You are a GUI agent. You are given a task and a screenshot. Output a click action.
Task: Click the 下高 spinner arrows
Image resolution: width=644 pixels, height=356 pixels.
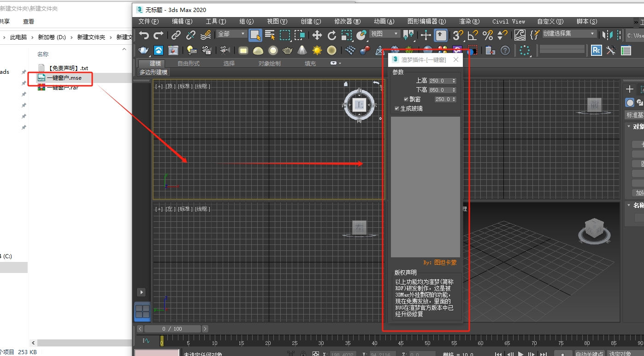tap(454, 90)
